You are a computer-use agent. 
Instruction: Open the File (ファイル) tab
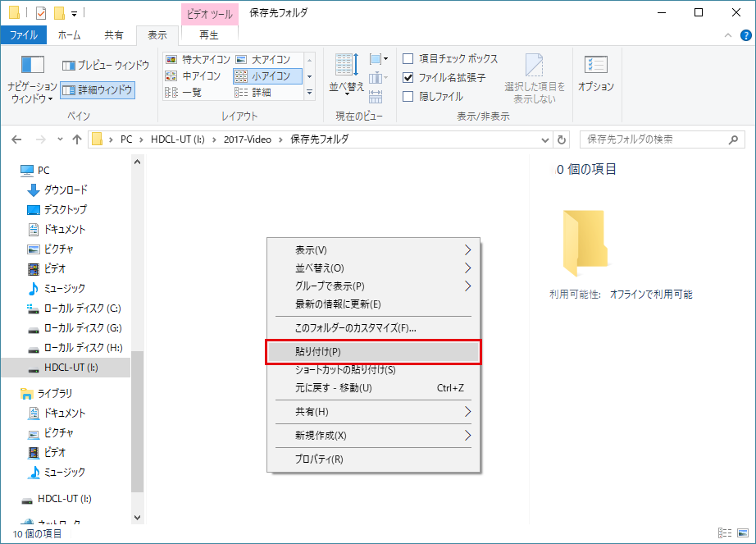point(24,35)
